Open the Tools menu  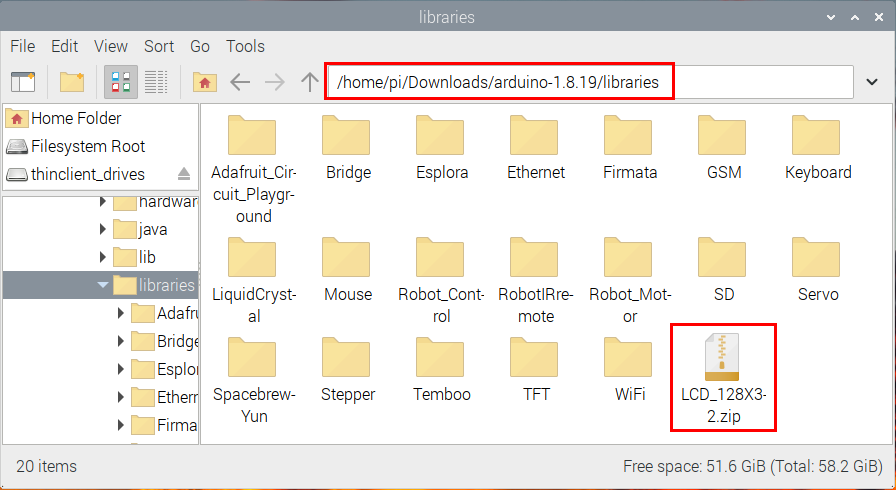click(x=245, y=46)
